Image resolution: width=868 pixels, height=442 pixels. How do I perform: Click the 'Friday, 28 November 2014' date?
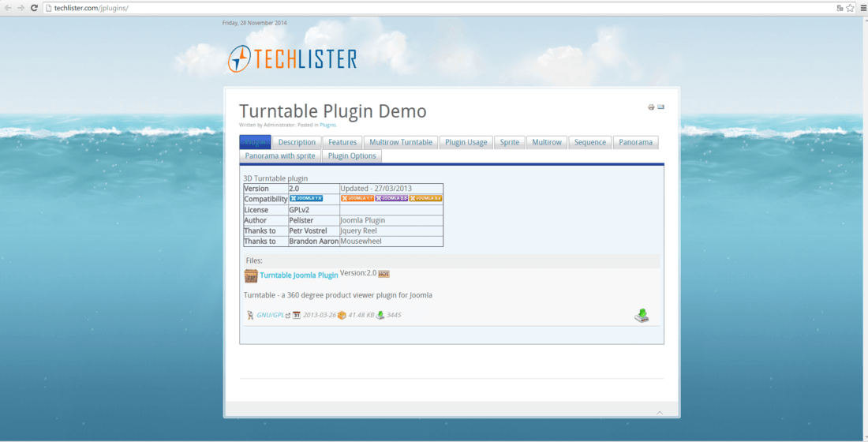pos(255,23)
